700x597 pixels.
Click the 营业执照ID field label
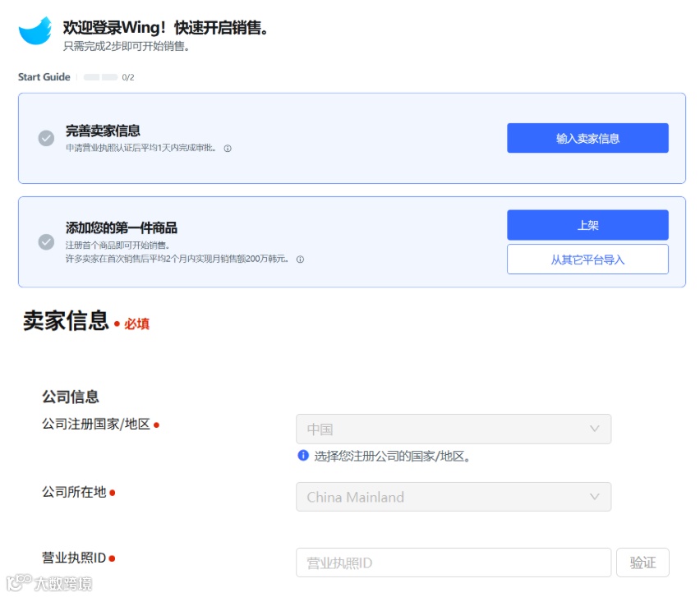[x=74, y=558]
